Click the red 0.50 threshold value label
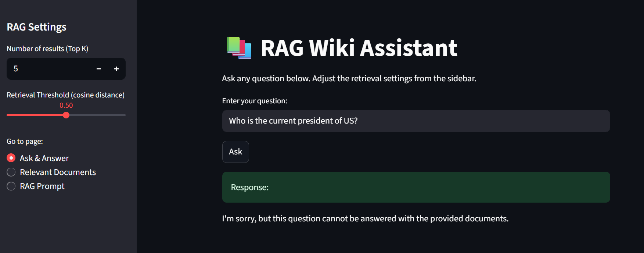 click(66, 105)
